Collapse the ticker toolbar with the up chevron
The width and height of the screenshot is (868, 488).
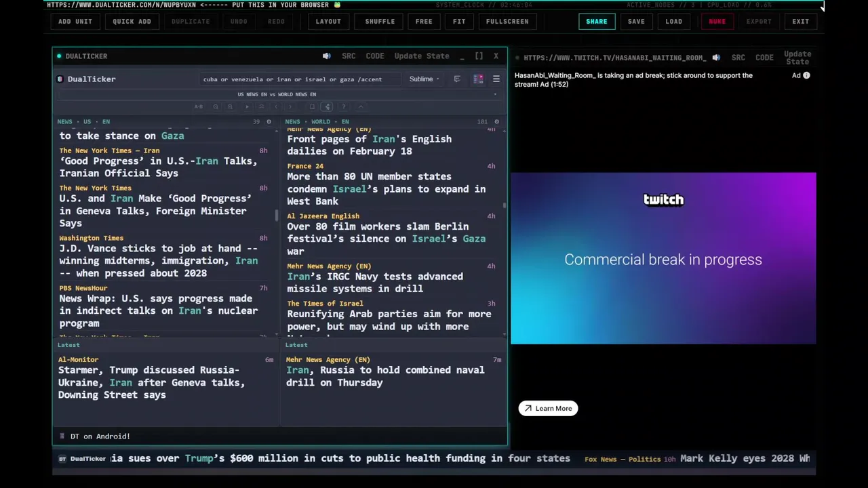[x=361, y=106]
